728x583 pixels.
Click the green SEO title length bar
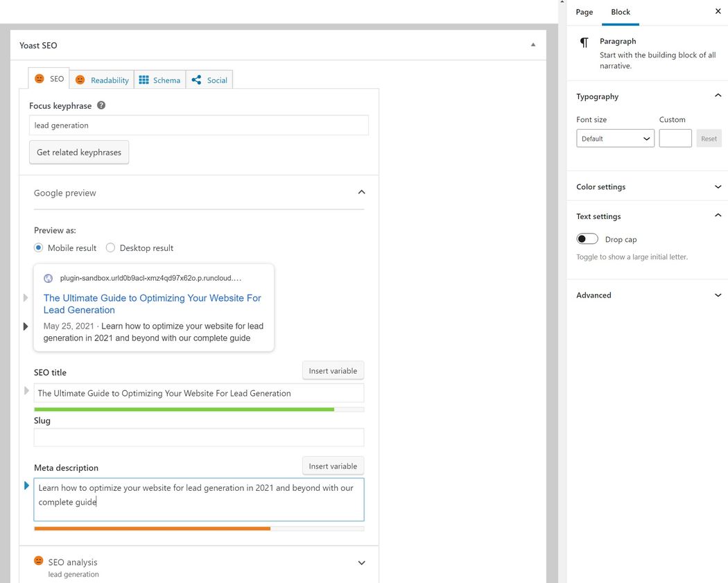(184, 410)
